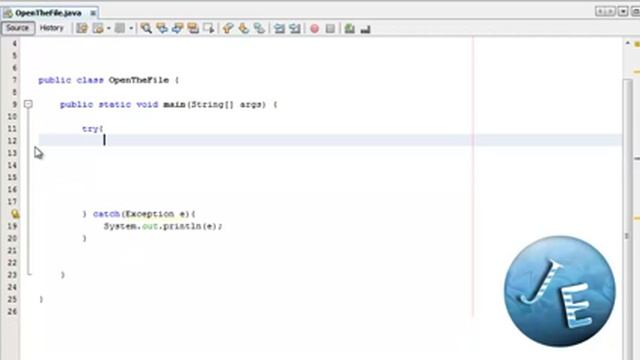Jump to Last Edit location icon
This screenshot has width=640, height=360.
pyautogui.click(x=82, y=28)
